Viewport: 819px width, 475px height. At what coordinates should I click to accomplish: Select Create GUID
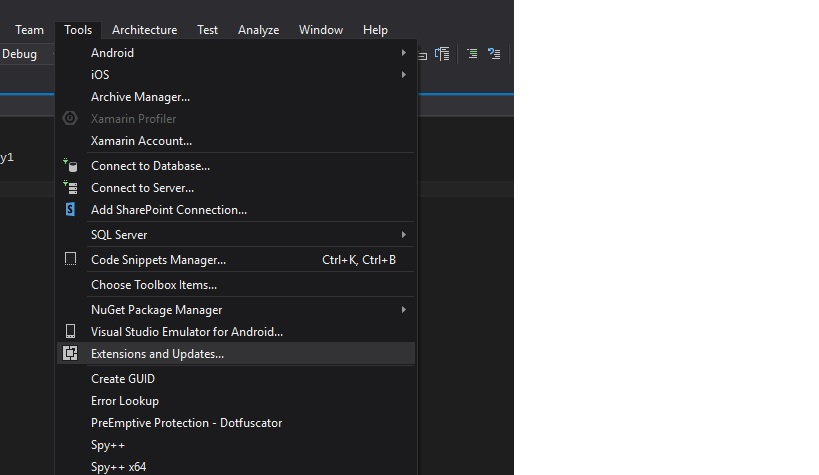[236, 379]
